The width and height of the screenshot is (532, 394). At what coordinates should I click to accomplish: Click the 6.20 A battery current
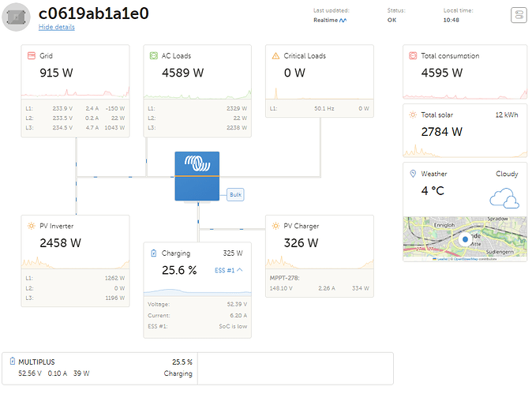[x=238, y=316]
